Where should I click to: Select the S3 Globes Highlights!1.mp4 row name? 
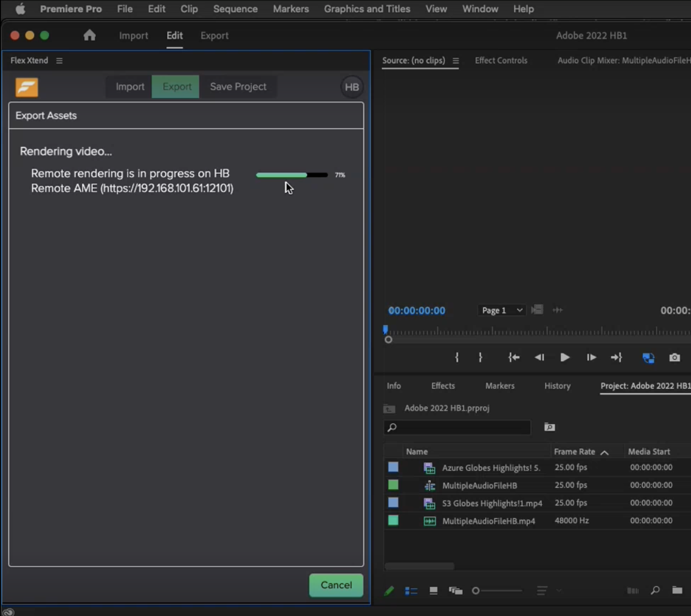[x=492, y=503]
